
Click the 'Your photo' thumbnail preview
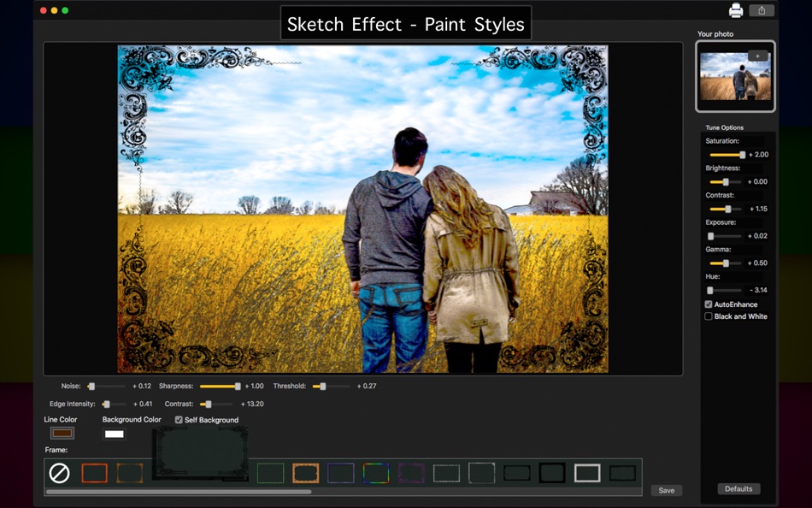coord(735,76)
